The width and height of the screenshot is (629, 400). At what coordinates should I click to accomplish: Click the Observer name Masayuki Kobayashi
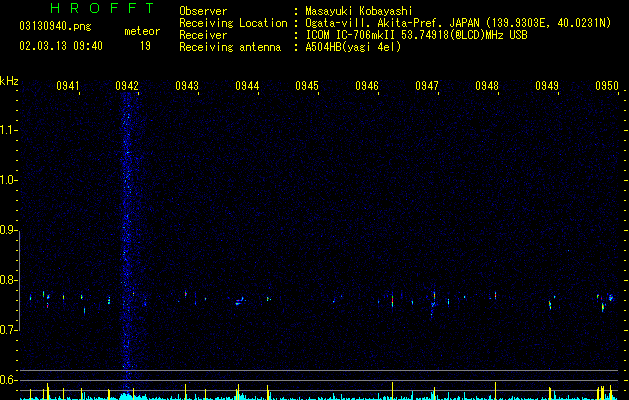pos(358,11)
